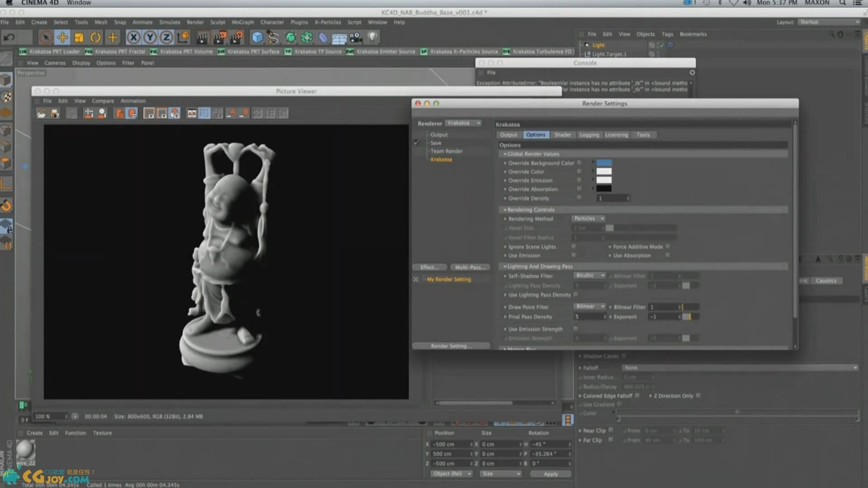Open Self-Shadow Filter Bicubic dropdown

click(x=590, y=276)
